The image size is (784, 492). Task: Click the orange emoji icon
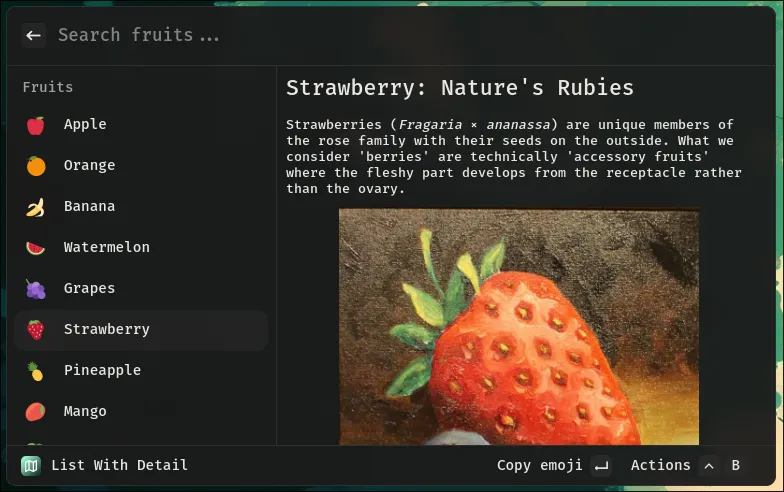pos(36,166)
